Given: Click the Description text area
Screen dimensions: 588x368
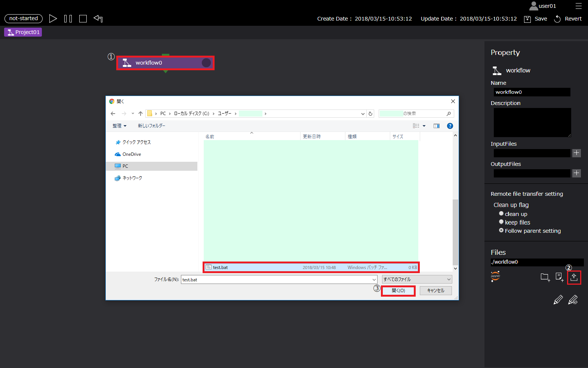Looking at the screenshot, I should [x=532, y=123].
